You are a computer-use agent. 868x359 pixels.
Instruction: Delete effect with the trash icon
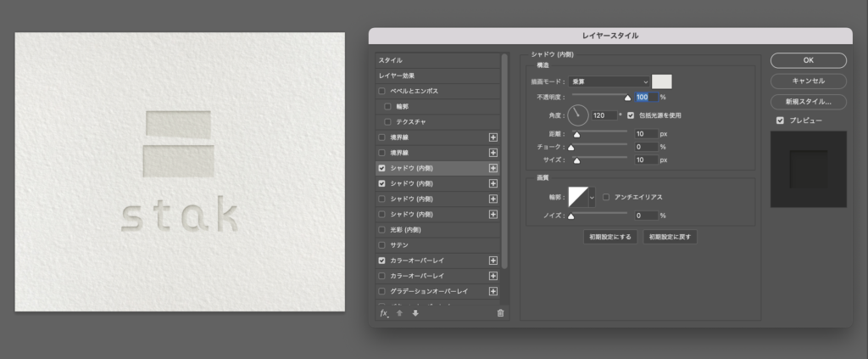[500, 313]
